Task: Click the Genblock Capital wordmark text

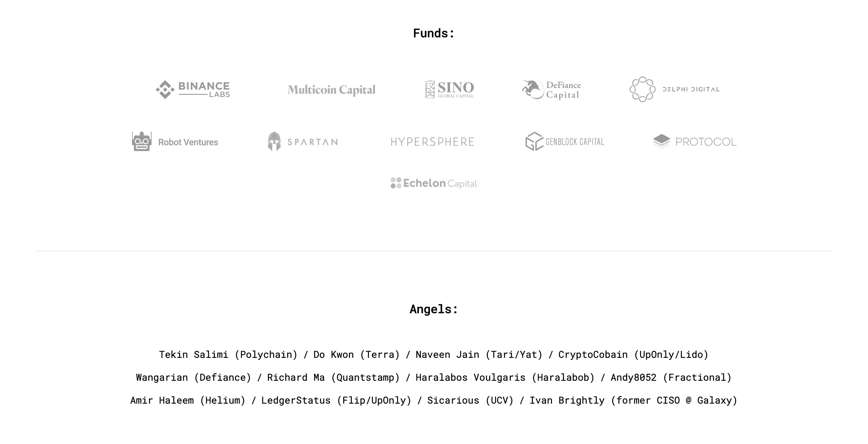Action: [575, 142]
